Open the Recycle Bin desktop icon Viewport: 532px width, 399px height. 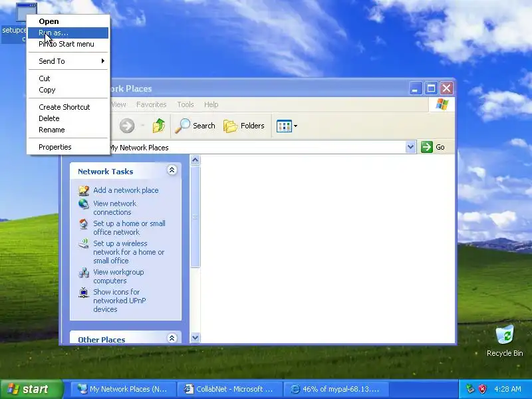click(505, 340)
